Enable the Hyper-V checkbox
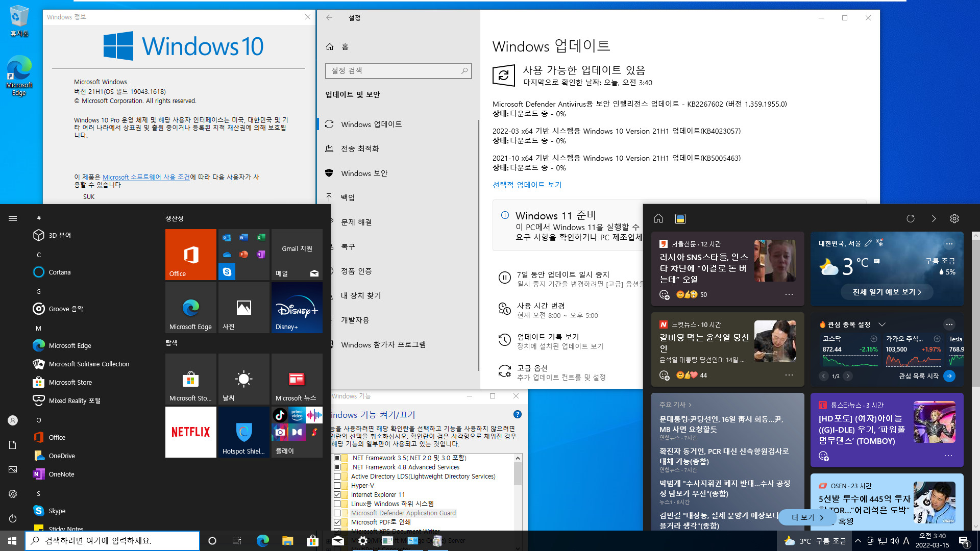980x551 pixels. point(337,485)
